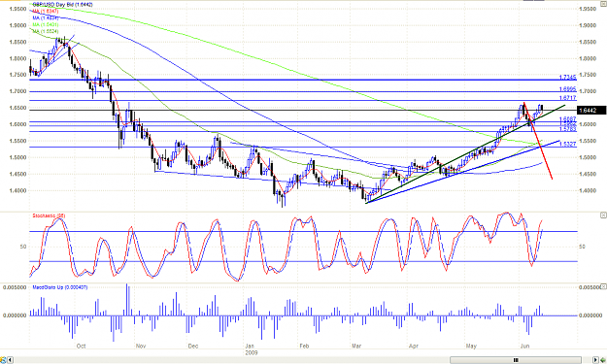Click the Jan 2009 label on the time axis
Viewport: 607px width, 364px height.
251,349
